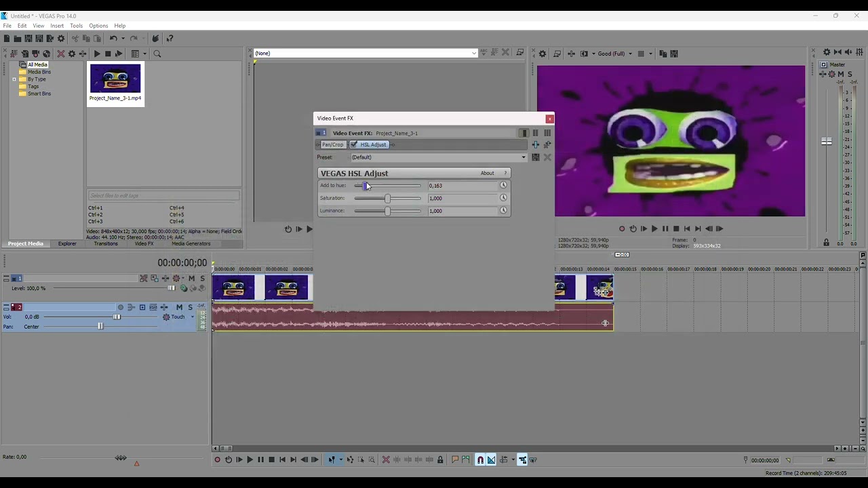The image size is (868, 488).
Task: Start media preview in Project Media toolbar
Action: pyautogui.click(x=97, y=54)
